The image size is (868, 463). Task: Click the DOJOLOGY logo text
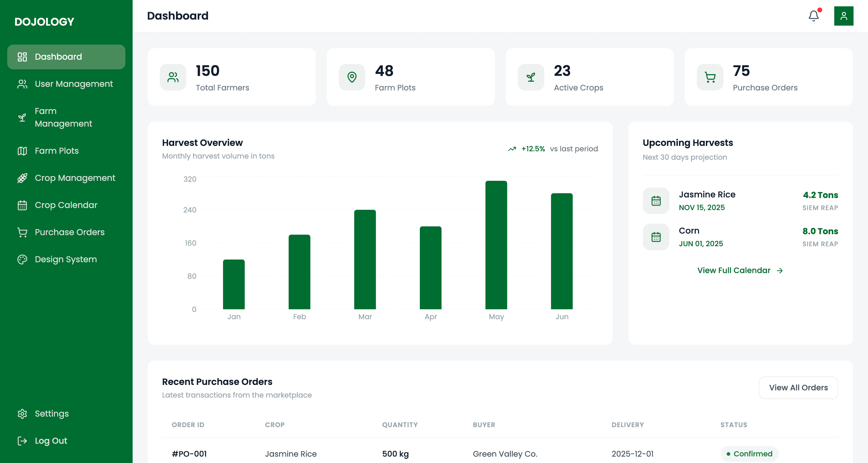pyautogui.click(x=44, y=22)
